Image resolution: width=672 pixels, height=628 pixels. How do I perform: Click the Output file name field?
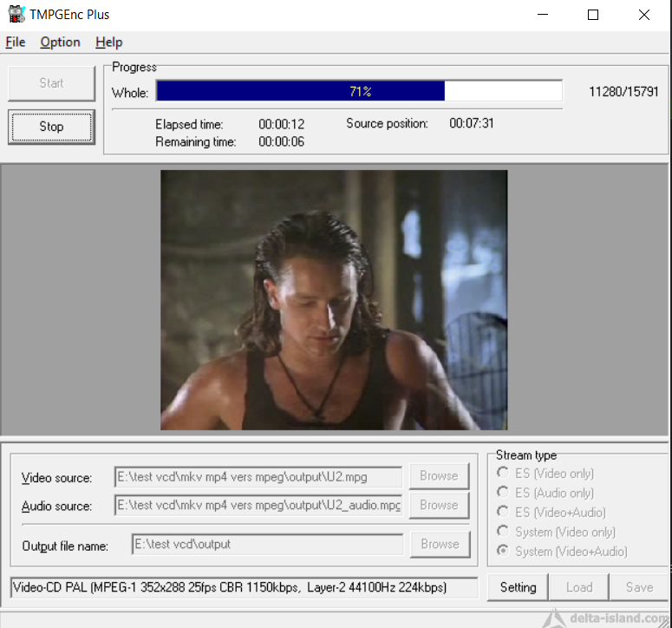pos(267,544)
